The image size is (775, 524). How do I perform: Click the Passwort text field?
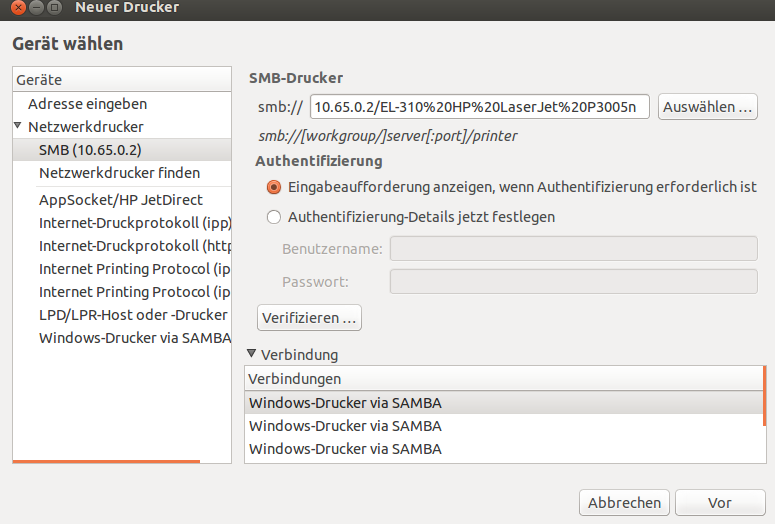point(572,282)
